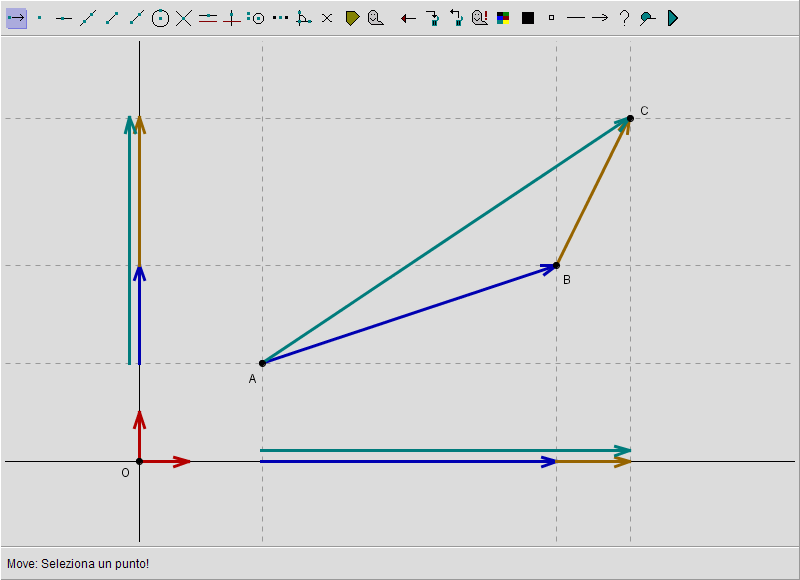Select point A on the canvas
This screenshot has height=580, width=800.
(x=262, y=363)
